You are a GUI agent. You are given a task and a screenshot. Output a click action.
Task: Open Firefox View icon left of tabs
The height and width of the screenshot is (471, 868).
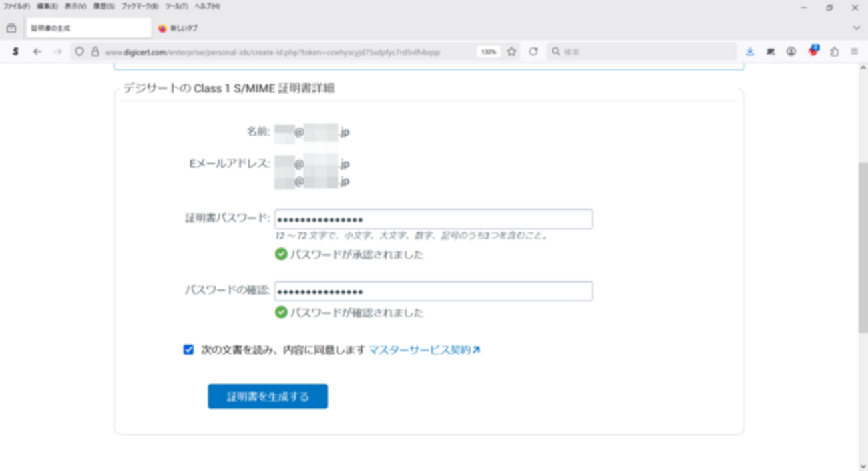[11, 29]
